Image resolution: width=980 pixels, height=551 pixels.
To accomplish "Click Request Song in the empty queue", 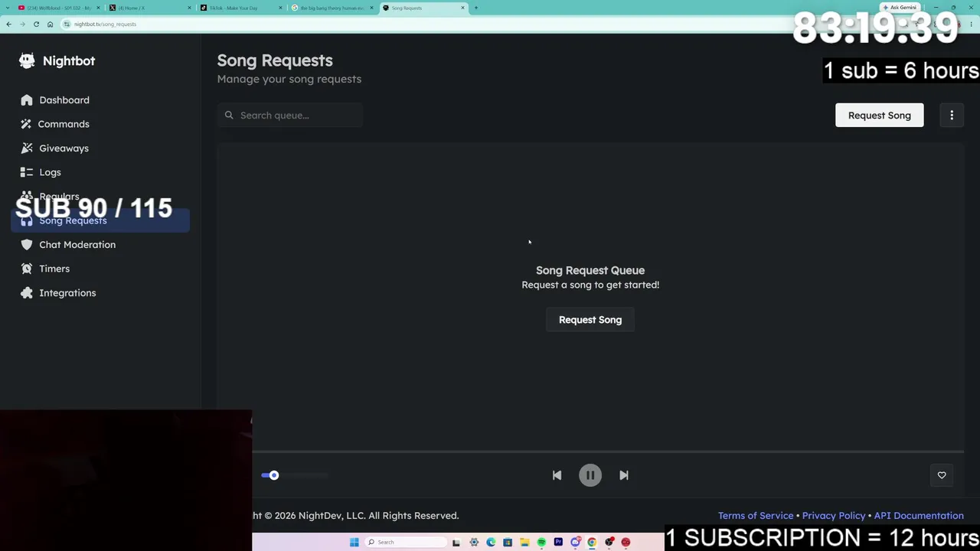I will (x=590, y=320).
